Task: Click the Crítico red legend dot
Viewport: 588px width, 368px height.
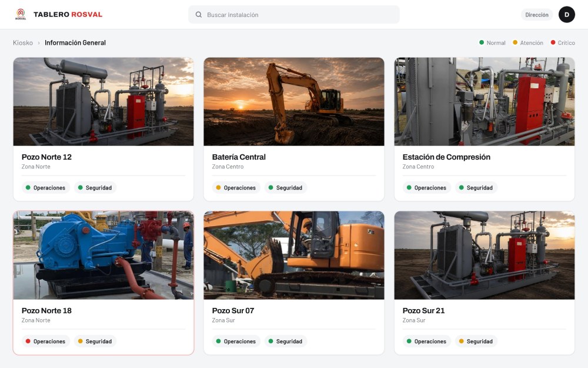Action: (x=553, y=42)
